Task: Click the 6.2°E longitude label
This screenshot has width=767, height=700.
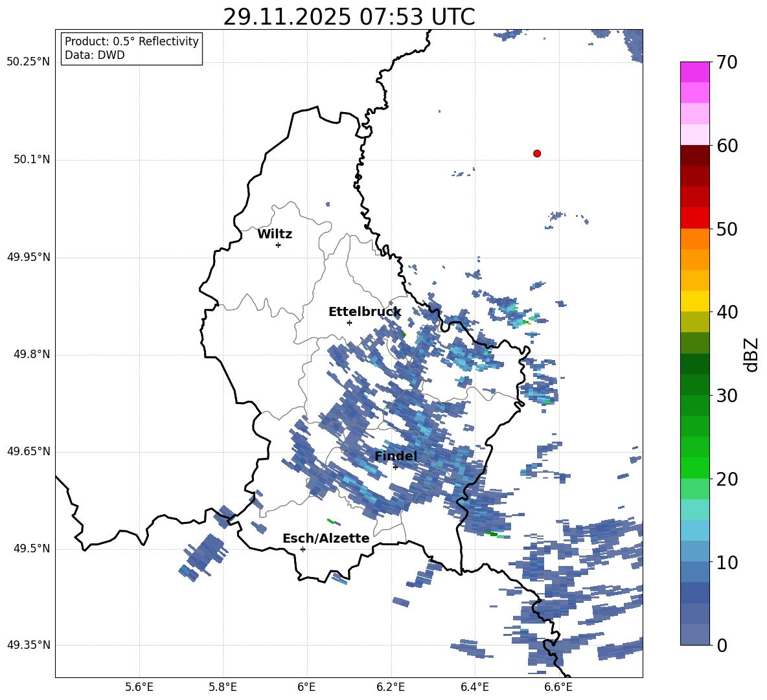Action: tap(391, 687)
